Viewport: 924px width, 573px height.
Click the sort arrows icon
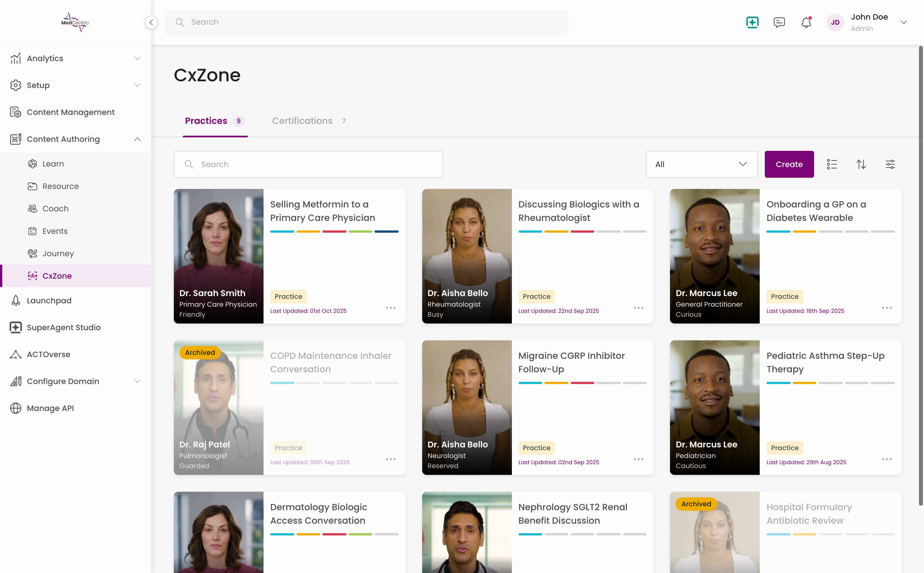(x=861, y=164)
